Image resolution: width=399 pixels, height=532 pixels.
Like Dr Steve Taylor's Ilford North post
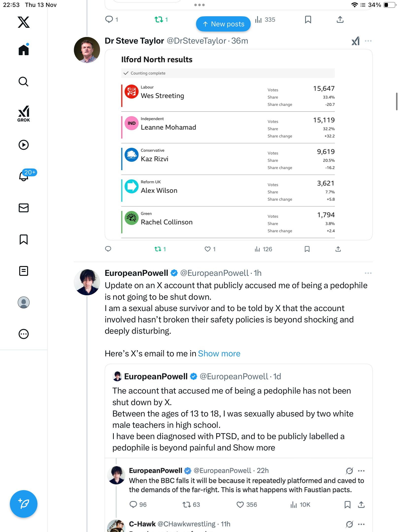(x=208, y=249)
